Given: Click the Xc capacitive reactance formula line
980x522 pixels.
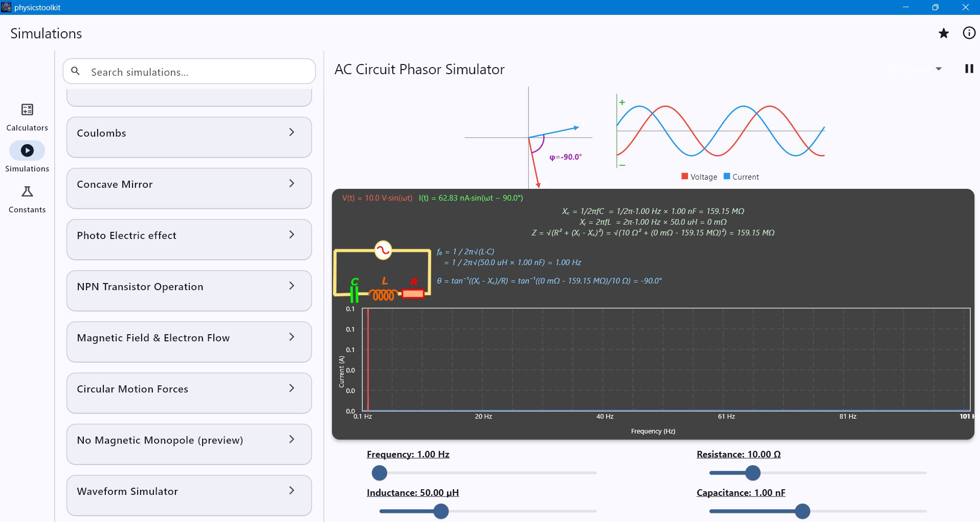Looking at the screenshot, I should (x=653, y=211).
